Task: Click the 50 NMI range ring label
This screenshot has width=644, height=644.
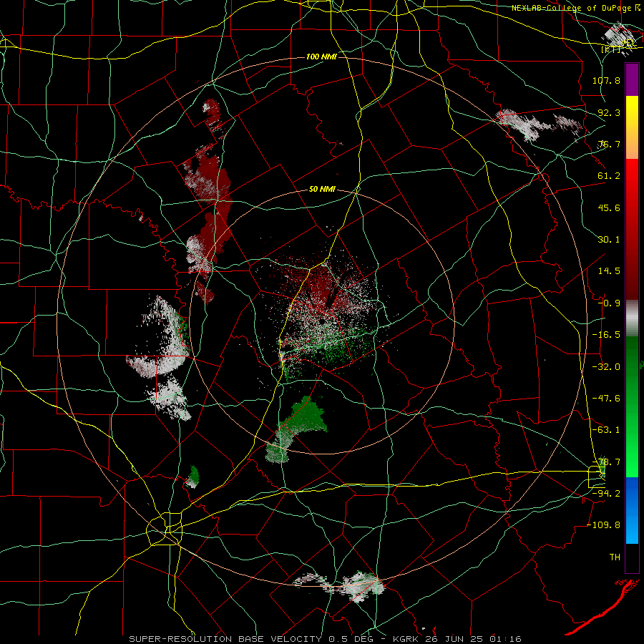Action: pos(322,190)
